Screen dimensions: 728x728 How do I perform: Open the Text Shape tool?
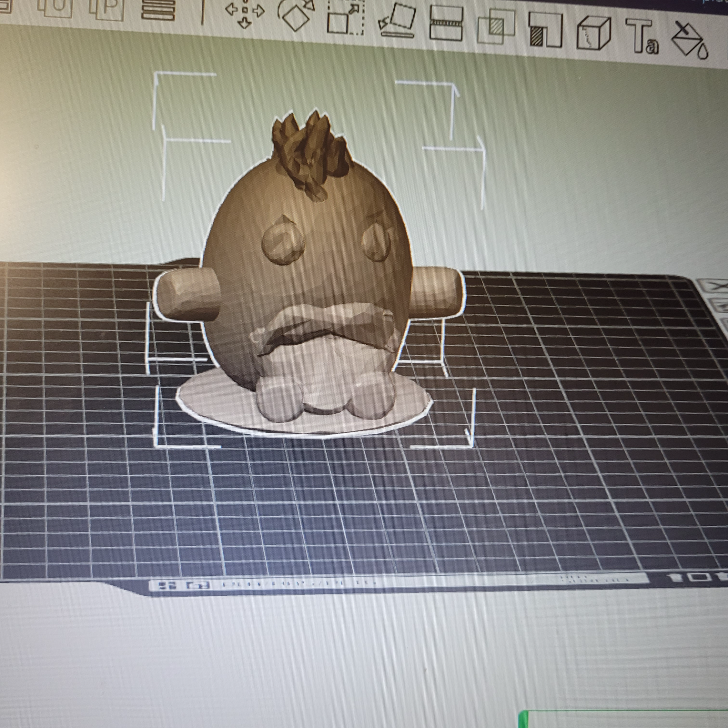pos(642,36)
